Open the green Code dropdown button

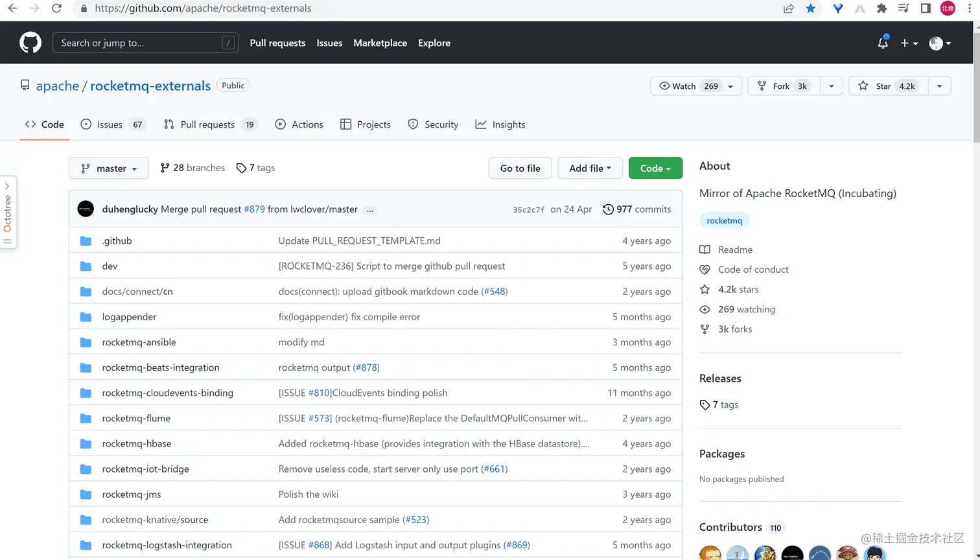click(x=655, y=168)
